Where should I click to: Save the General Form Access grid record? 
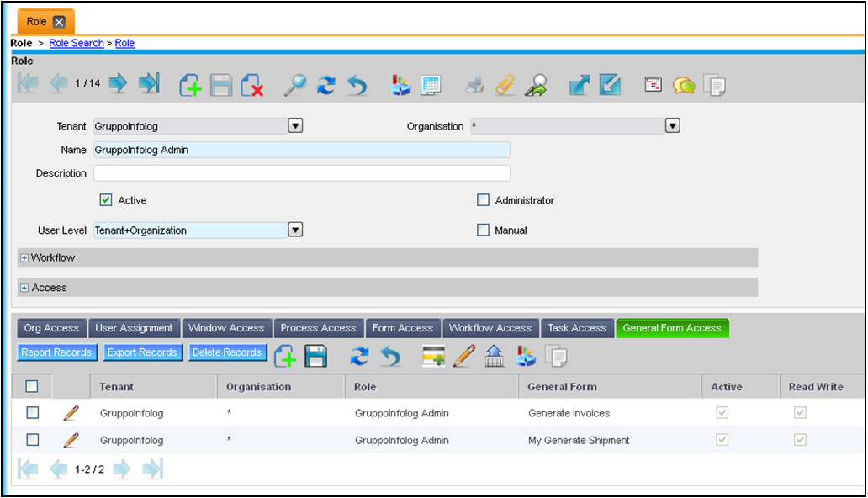(315, 357)
